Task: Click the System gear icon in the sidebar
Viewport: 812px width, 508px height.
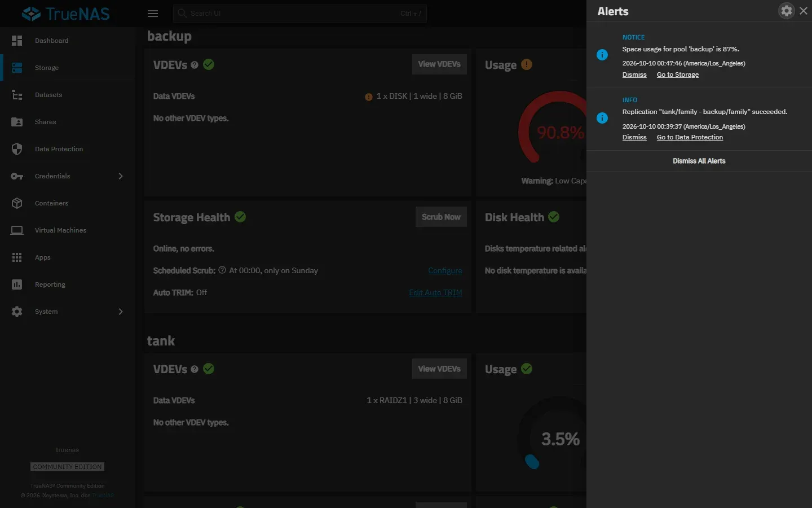Action: (17, 312)
